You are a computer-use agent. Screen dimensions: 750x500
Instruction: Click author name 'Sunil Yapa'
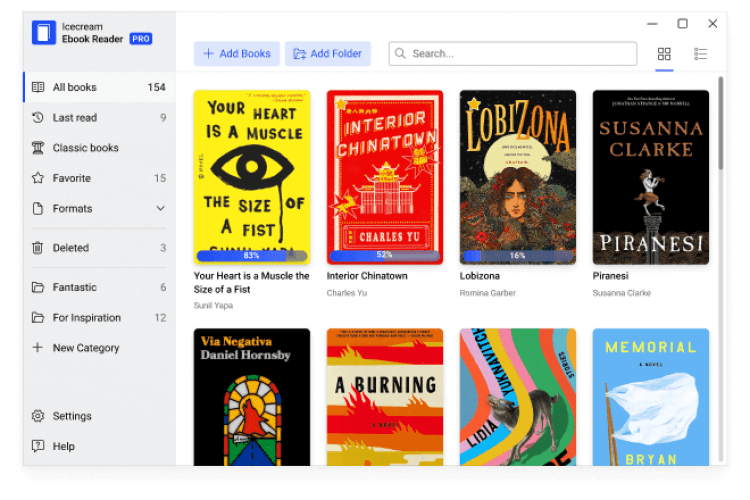(213, 305)
